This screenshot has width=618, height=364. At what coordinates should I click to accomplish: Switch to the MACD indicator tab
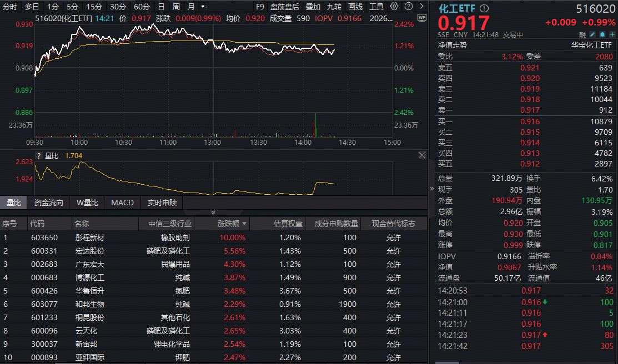click(x=122, y=203)
